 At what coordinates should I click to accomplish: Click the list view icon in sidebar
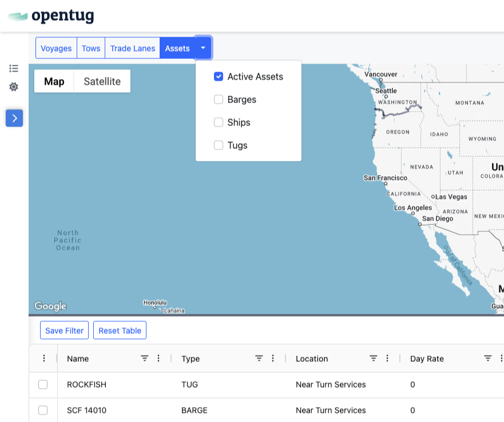point(14,68)
